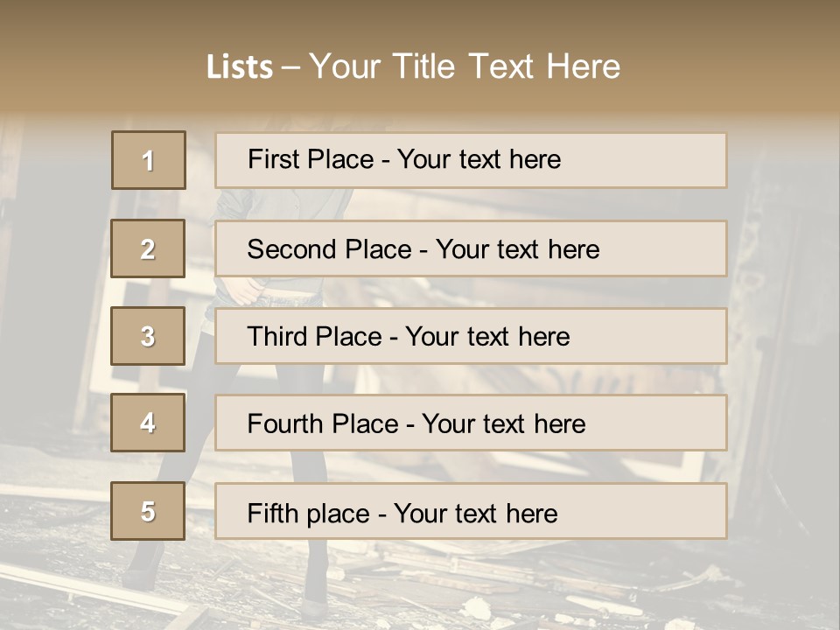Image resolution: width=840 pixels, height=630 pixels.
Task: Click the bold word Lists in title
Action: pos(240,67)
